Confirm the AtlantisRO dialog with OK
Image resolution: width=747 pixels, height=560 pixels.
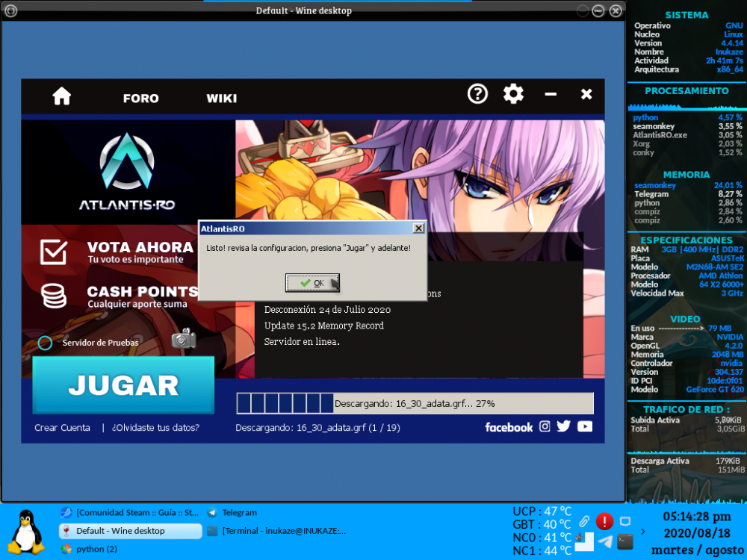[312, 283]
